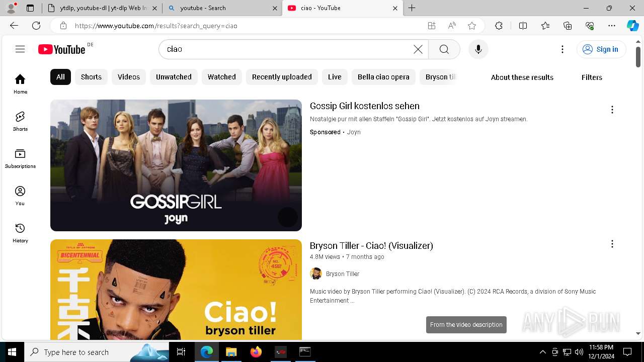Open History in the sidebar
The image size is (644, 362).
click(20, 233)
